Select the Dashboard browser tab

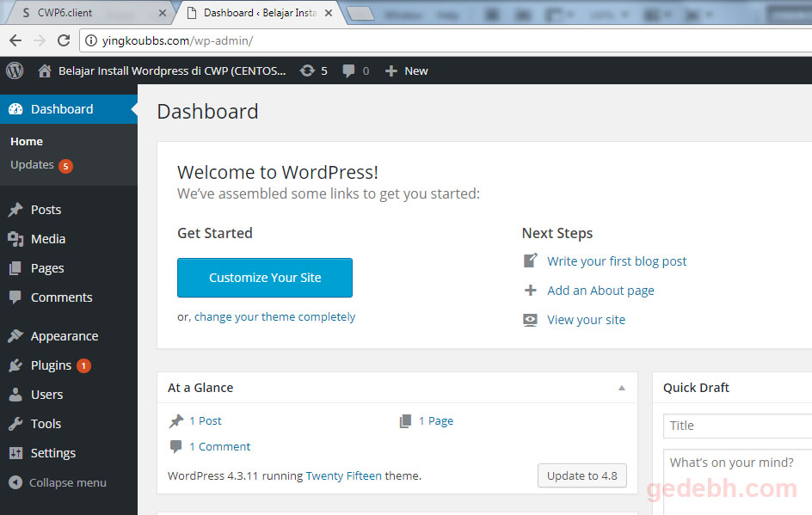coord(260,12)
